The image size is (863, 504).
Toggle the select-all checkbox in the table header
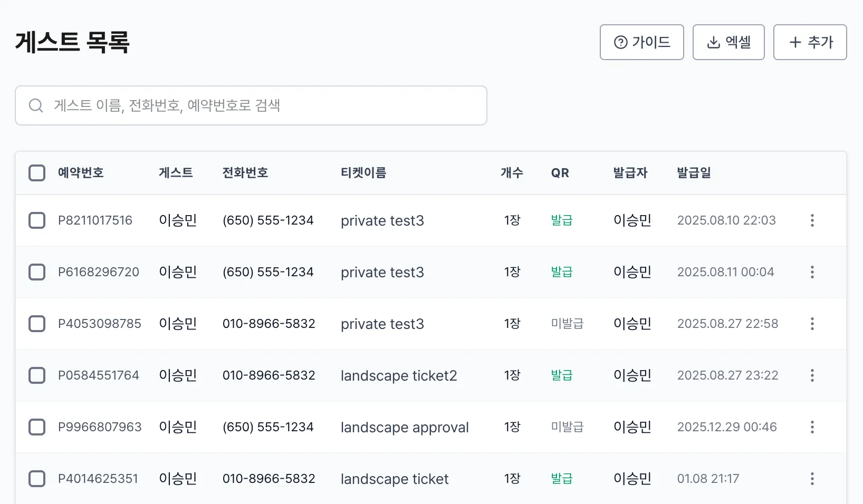coord(37,172)
